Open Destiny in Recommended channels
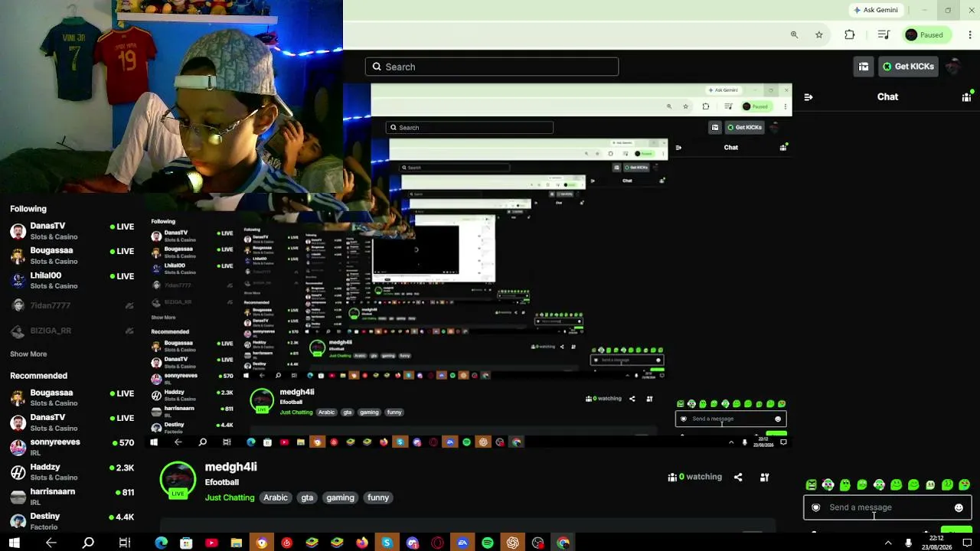980x551 pixels. pos(72,521)
